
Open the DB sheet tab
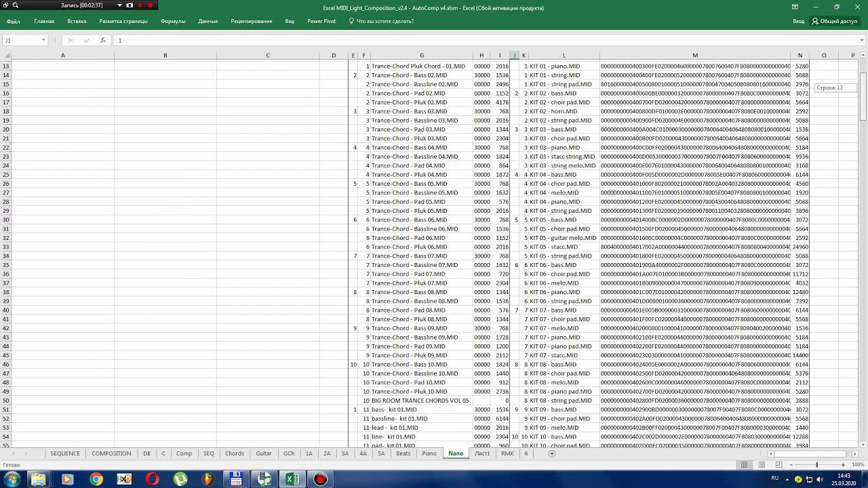tap(146, 453)
